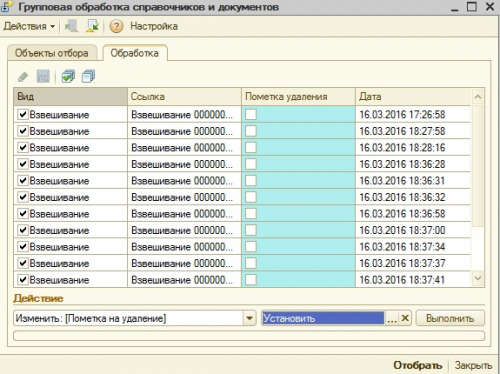Uncheck all rows with the blank boxes icon
The image size is (500, 374).
coord(88,77)
